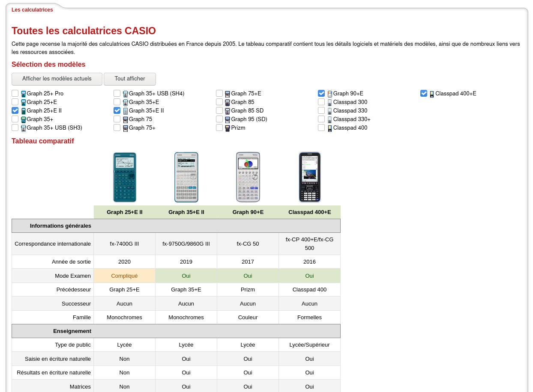Viewport: 533px width, 392px height.
Task: Check the Graph 75+E checkbox
Action: 219,93
